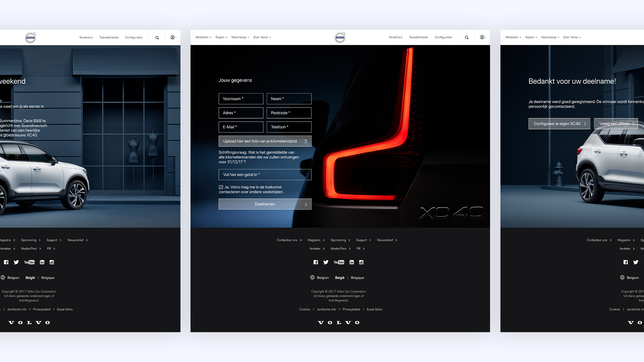Open Magazine link in center footer
644x362 pixels.
pyautogui.click(x=316, y=240)
